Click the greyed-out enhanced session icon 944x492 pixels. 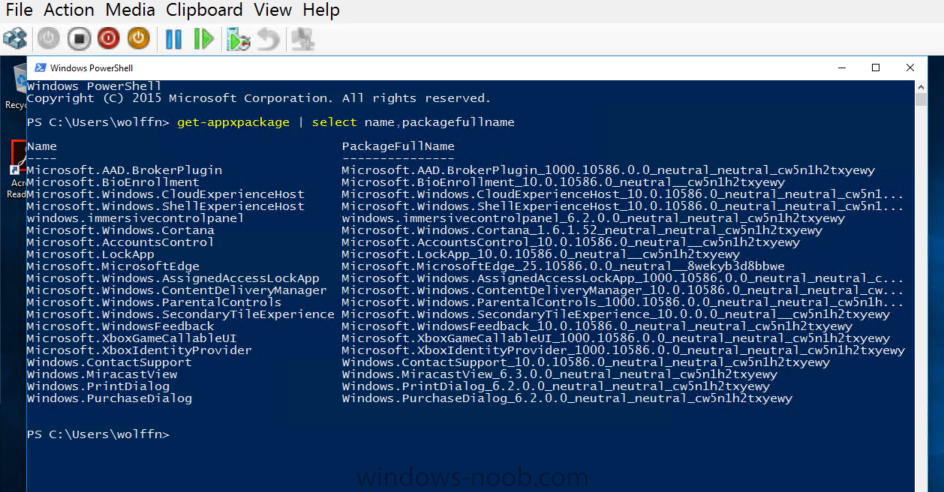tap(302, 39)
